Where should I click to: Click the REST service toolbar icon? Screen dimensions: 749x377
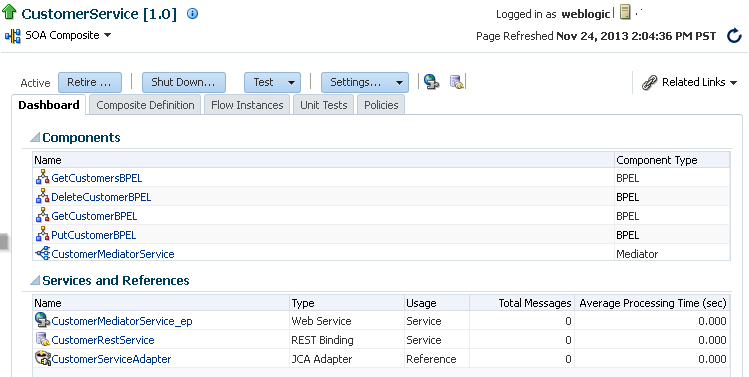coord(457,82)
